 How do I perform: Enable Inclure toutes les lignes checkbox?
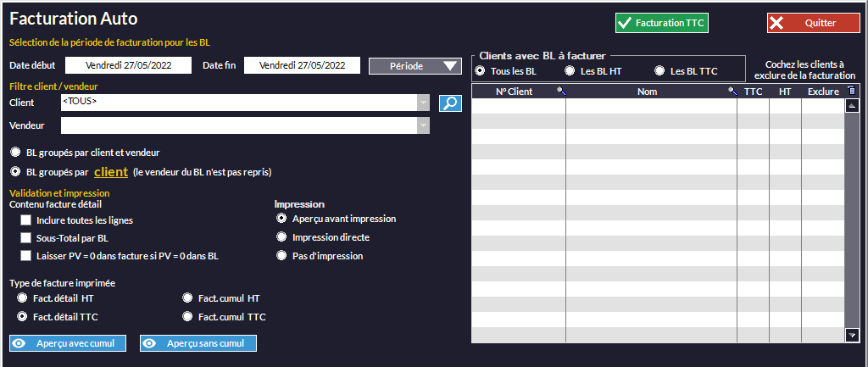[x=25, y=220]
